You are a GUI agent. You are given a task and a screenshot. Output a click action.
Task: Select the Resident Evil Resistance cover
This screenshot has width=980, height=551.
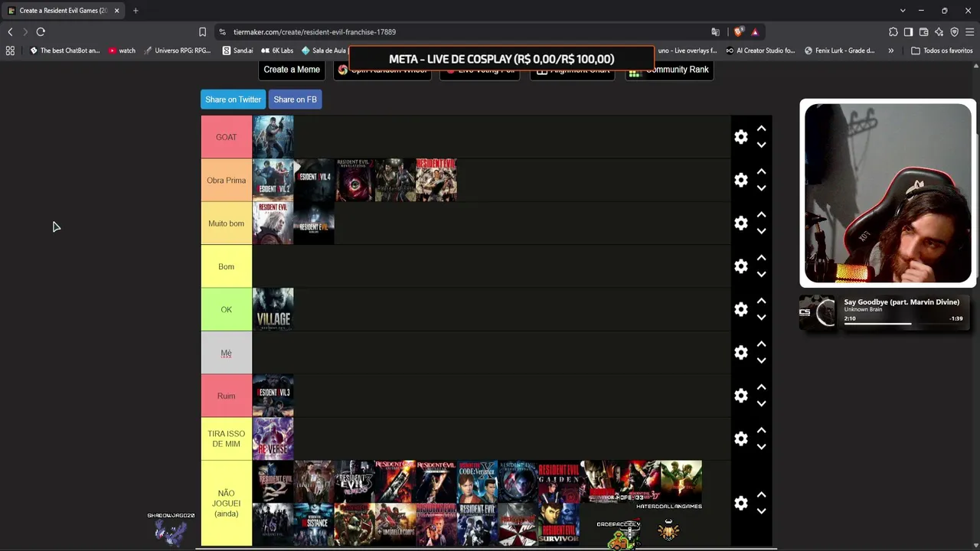tap(314, 524)
